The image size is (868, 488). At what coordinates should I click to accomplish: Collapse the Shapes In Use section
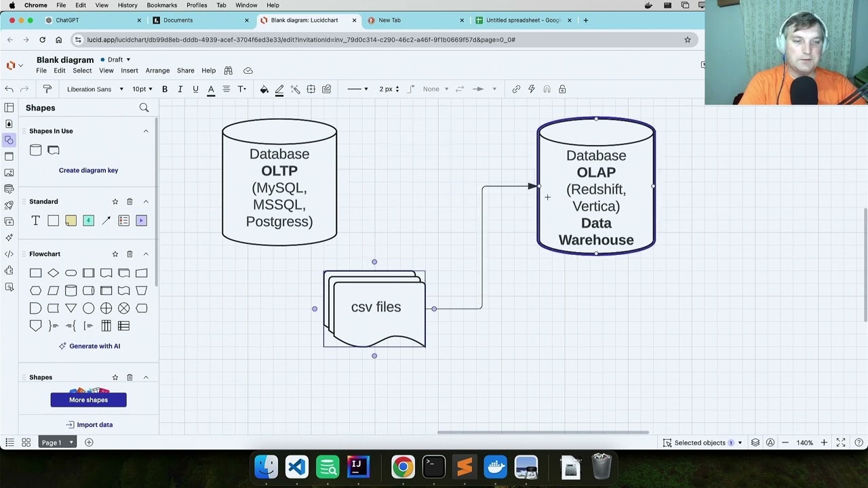coord(146,131)
